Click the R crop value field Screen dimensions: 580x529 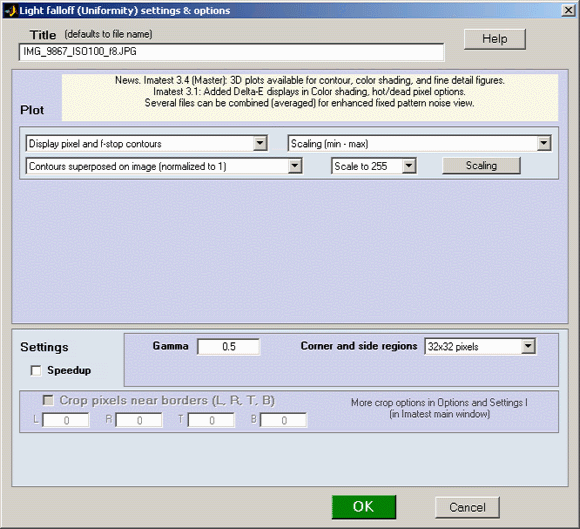coord(139,421)
